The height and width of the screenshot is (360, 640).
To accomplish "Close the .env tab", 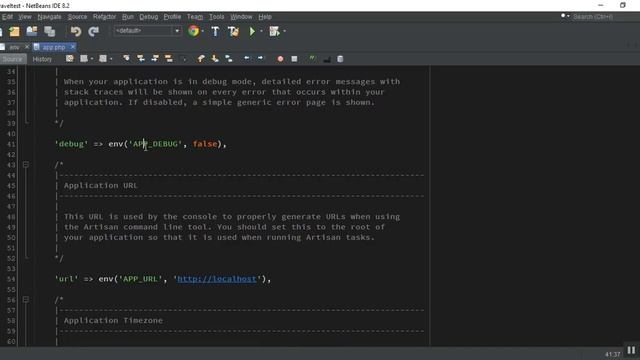I will tap(27, 47).
